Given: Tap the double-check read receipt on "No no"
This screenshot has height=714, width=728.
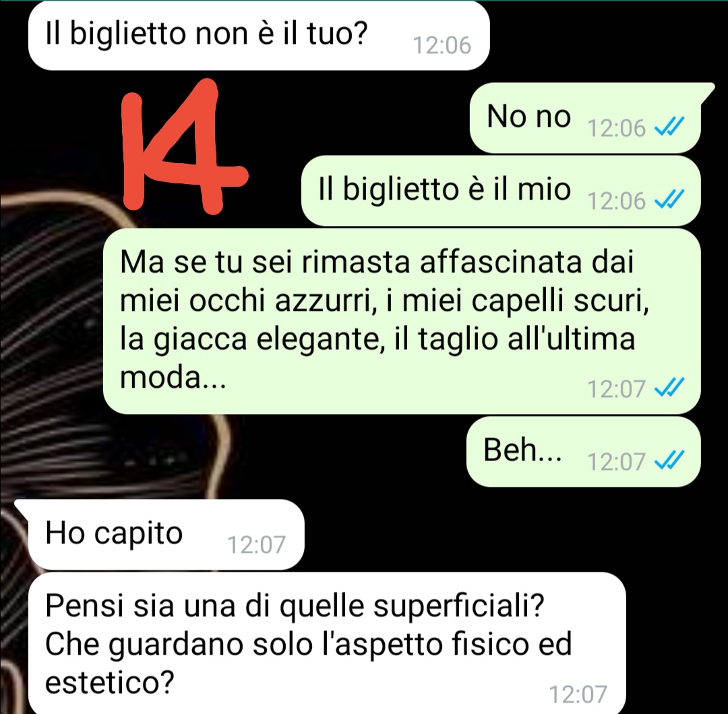Looking at the screenshot, I should pos(669,126).
